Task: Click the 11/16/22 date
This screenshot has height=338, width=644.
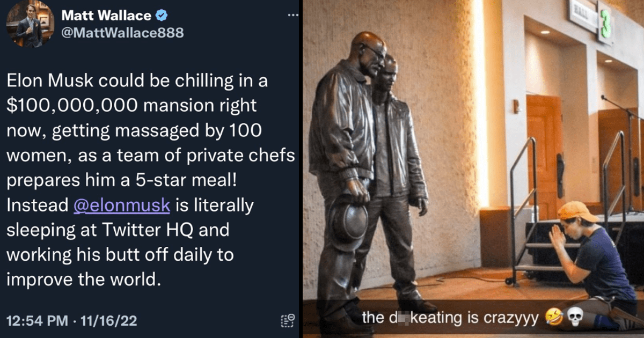Action: pyautogui.click(x=109, y=321)
